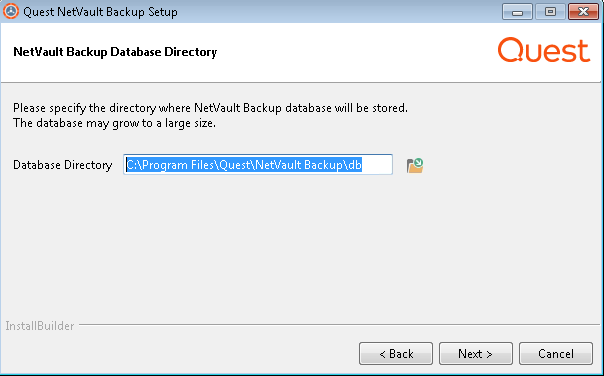The image size is (604, 376).
Task: Click the separator line beside InstallBuilder
Action: 339,324
